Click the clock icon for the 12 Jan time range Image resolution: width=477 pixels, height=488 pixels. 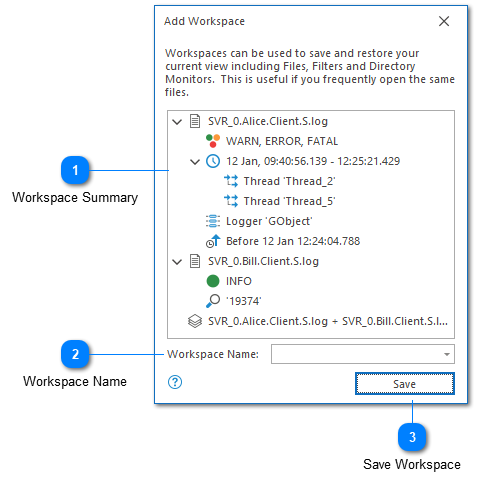213,161
